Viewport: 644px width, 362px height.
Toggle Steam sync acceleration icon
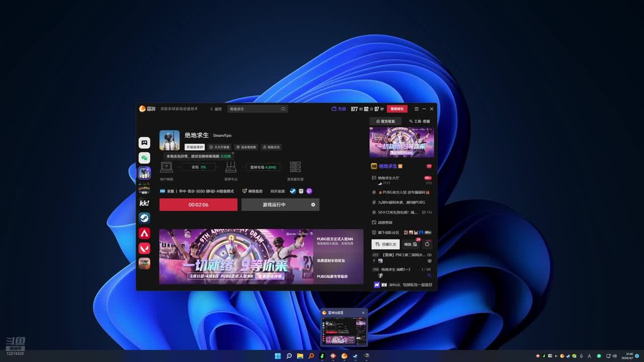(x=293, y=191)
